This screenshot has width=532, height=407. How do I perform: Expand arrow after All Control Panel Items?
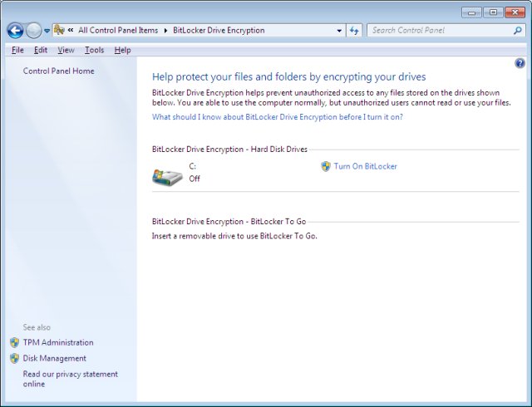165,31
